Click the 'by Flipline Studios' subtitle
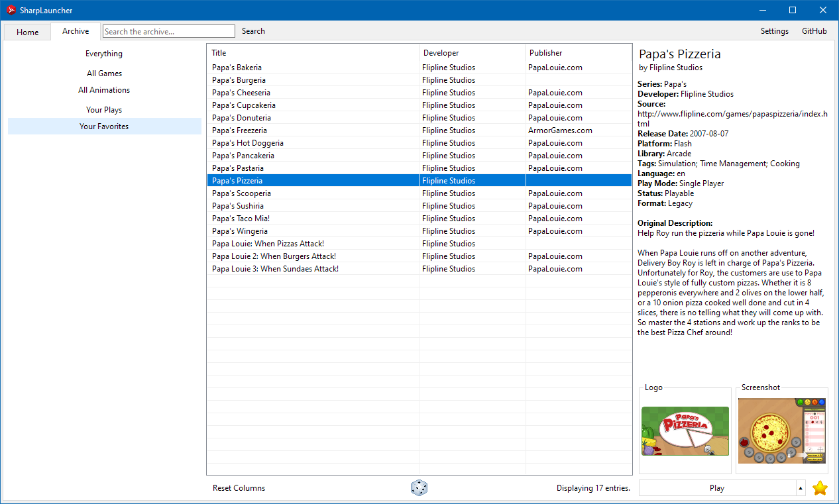The height and width of the screenshot is (504, 839). 671,68
